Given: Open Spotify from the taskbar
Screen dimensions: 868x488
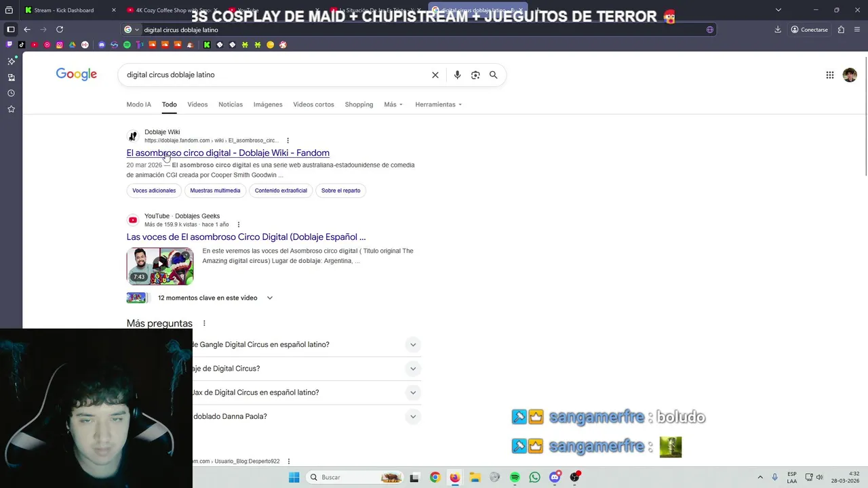Looking at the screenshot, I should 515,477.
